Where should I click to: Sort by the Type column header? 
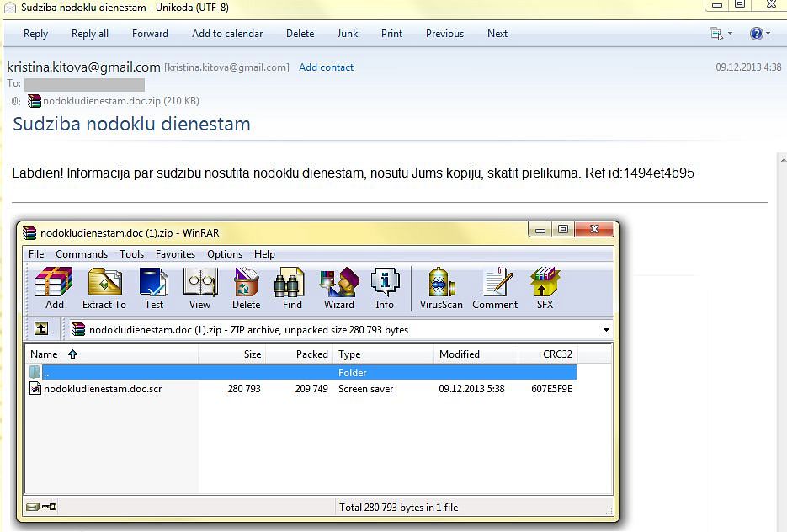(x=384, y=354)
